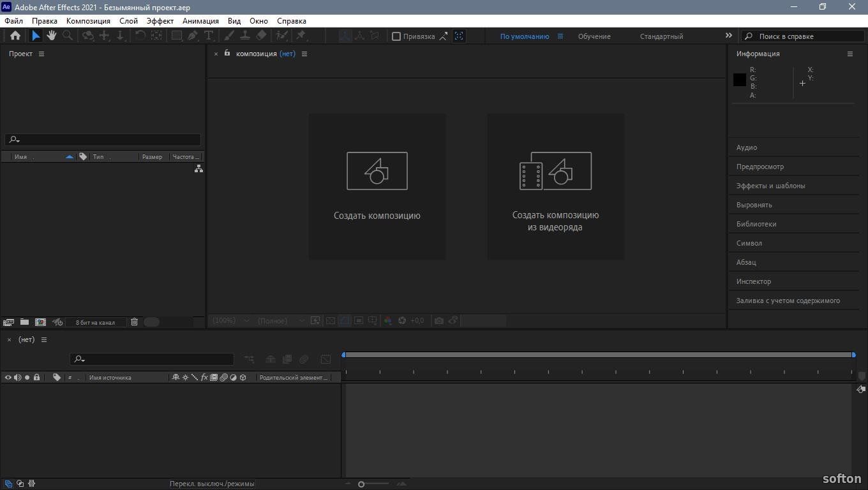This screenshot has height=490, width=868.
Task: Expand the Эффекты и шаблоны panel
Action: point(770,186)
